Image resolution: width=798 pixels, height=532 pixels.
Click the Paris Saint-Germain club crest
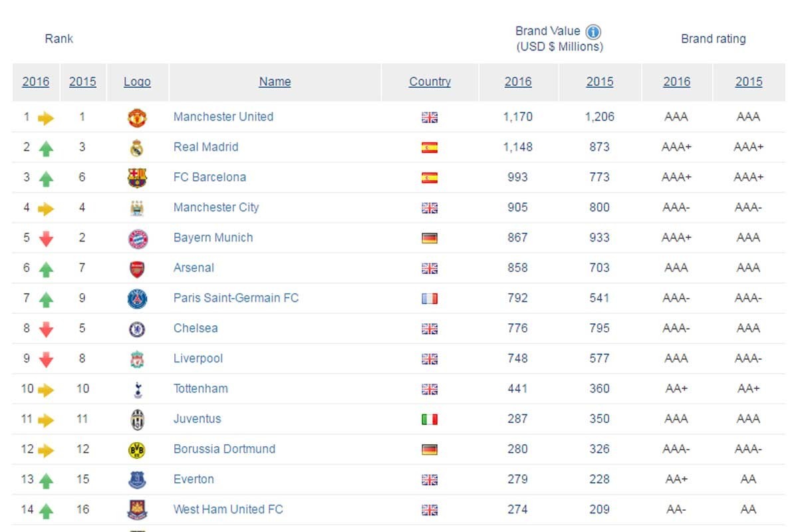click(x=137, y=299)
